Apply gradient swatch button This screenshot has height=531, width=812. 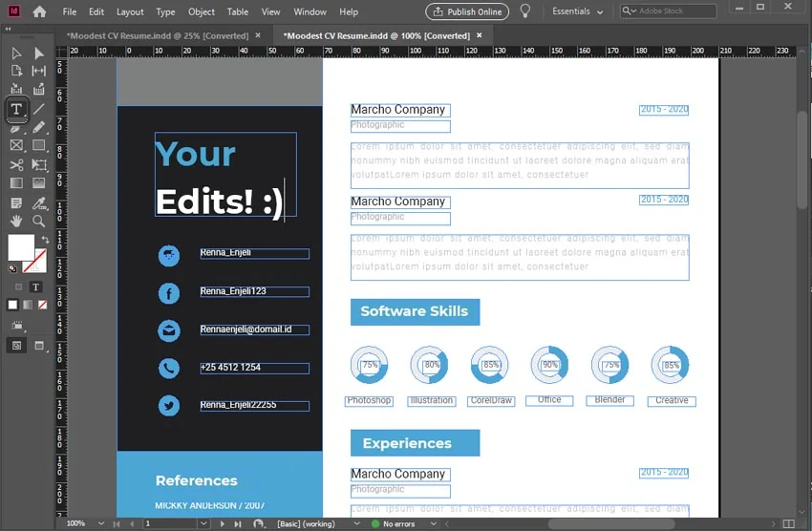[x=28, y=305]
